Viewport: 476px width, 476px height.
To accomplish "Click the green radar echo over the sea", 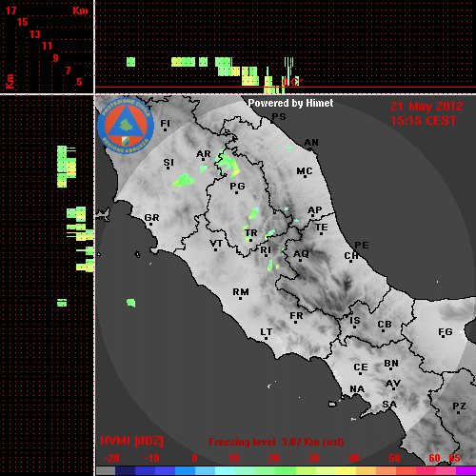I will [x=131, y=303].
